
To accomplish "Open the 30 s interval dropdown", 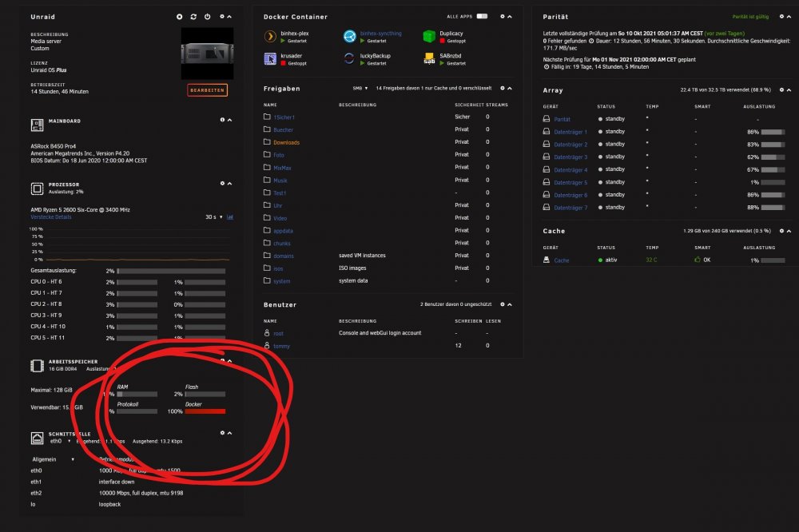I will pos(214,217).
